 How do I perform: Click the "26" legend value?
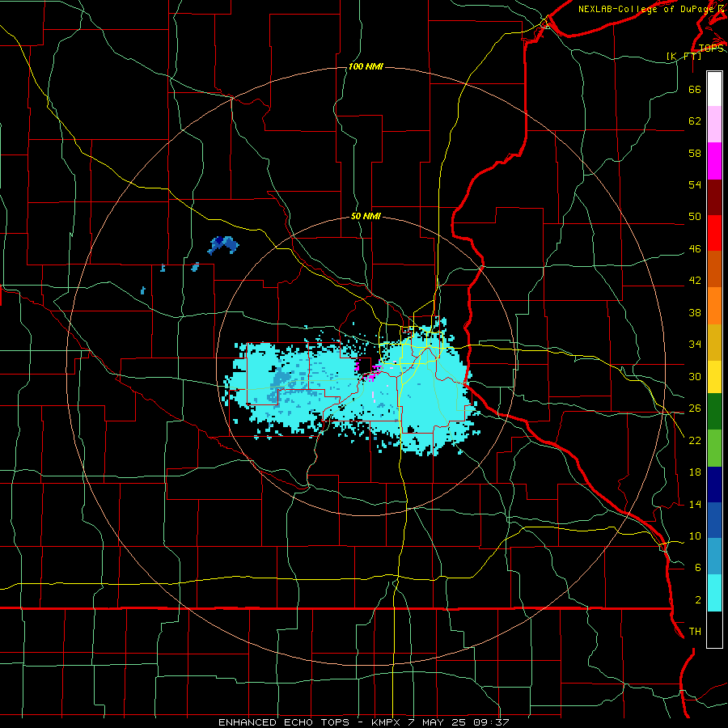coord(695,408)
